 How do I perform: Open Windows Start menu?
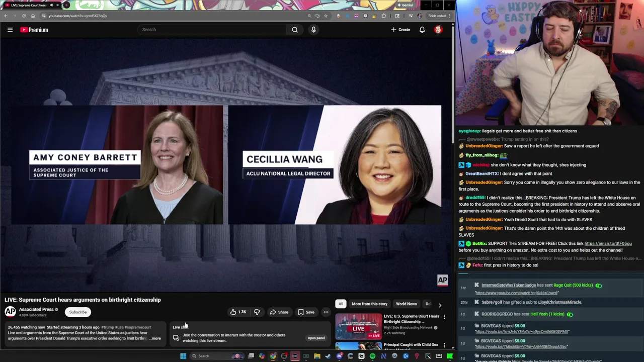[x=183, y=356]
